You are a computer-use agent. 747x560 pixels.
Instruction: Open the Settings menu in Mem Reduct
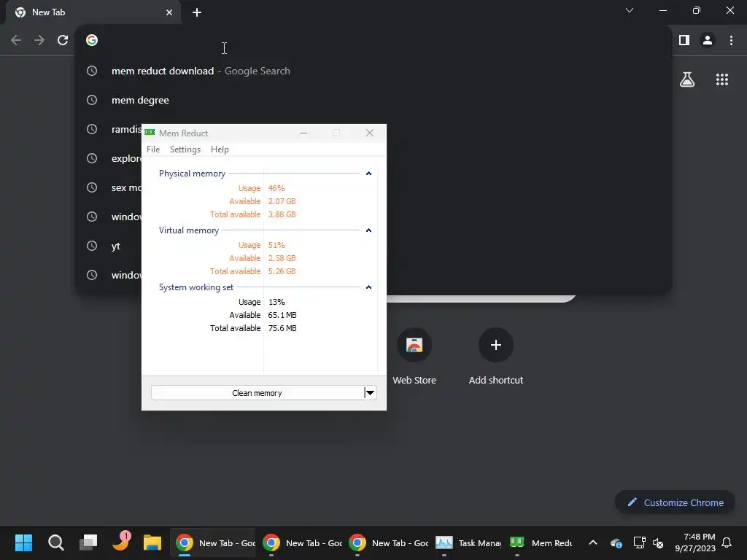pos(185,149)
